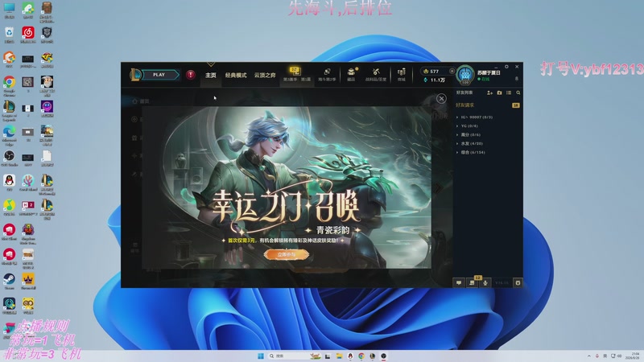This screenshot has height=362, width=644.
Task: Switch to the 主页 home tab
Action: (x=211, y=75)
